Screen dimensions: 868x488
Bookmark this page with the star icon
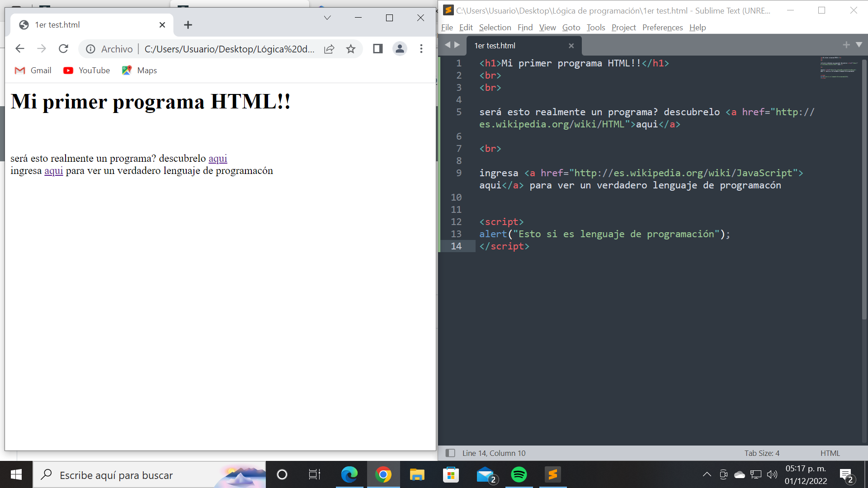(x=351, y=49)
